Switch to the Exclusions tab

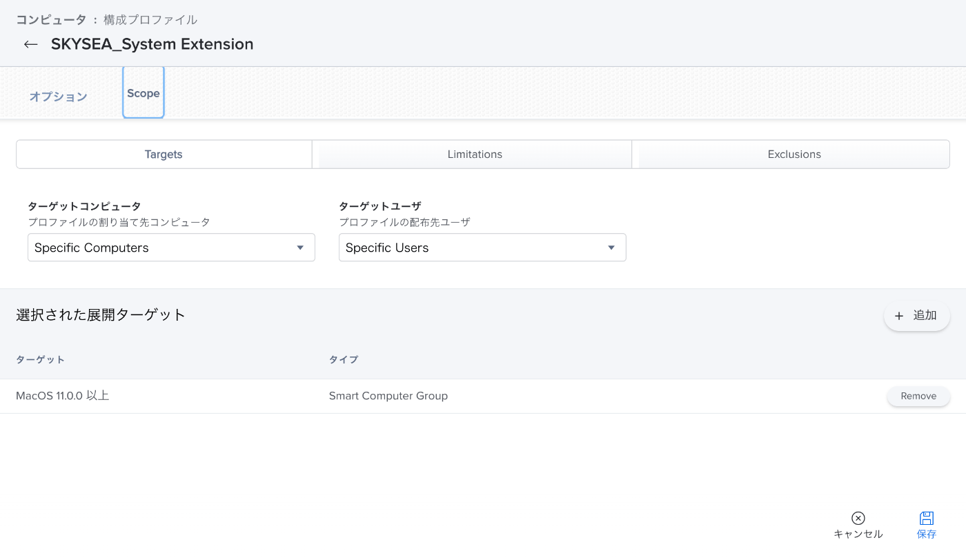pyautogui.click(x=794, y=154)
